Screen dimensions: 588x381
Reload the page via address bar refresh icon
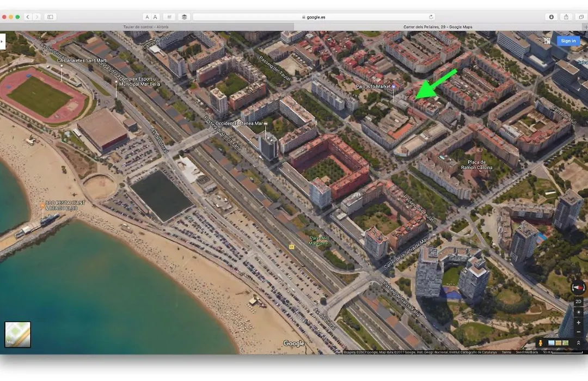point(431,17)
